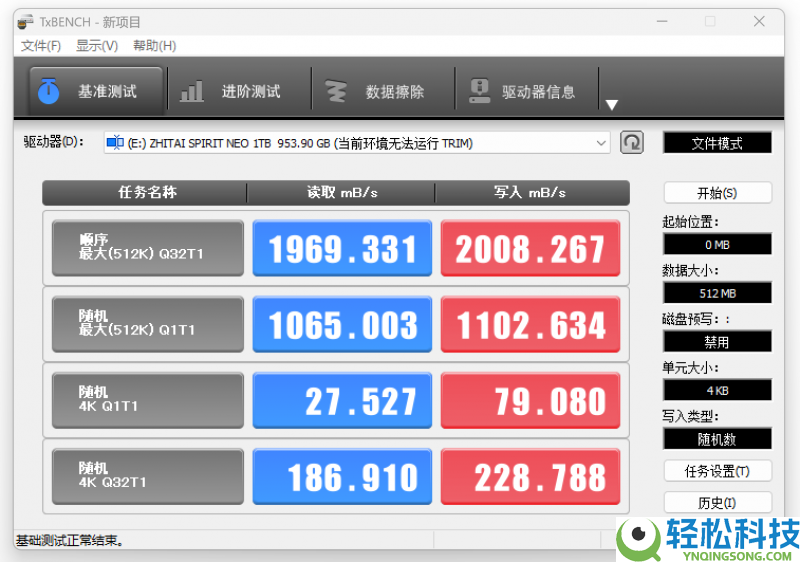Open the 写入类型 随机数 selector
800x562 pixels.
[717, 439]
